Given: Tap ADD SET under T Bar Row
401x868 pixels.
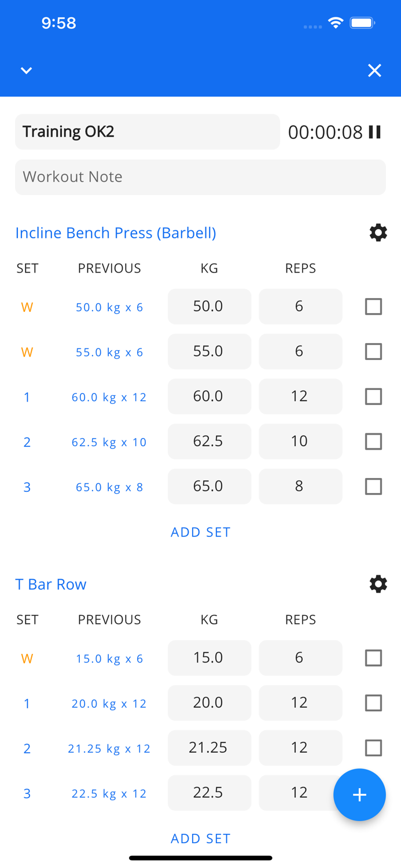Looking at the screenshot, I should [200, 838].
